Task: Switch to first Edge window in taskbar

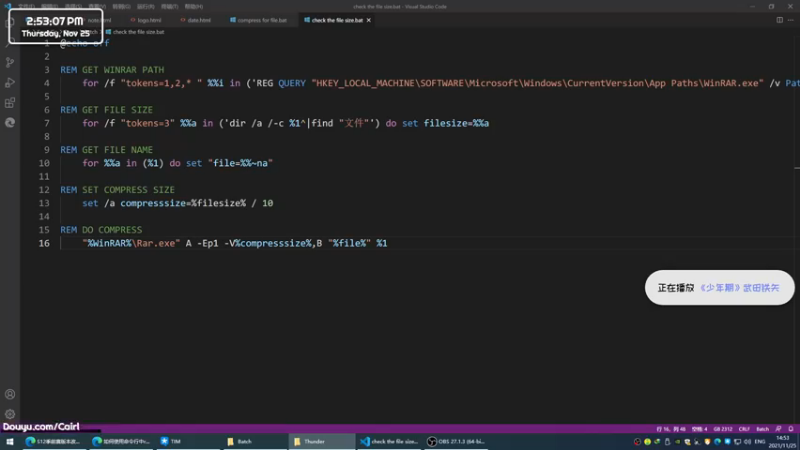Action: coord(53,441)
